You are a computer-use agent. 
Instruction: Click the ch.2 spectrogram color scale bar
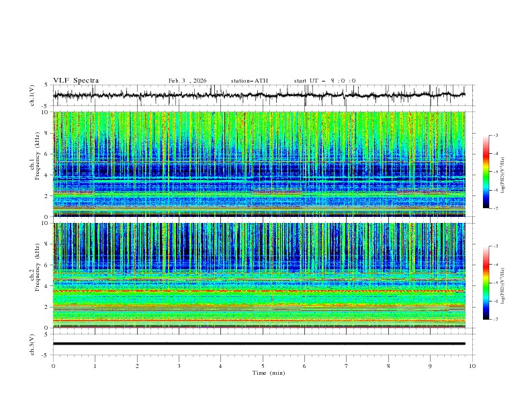(486, 283)
